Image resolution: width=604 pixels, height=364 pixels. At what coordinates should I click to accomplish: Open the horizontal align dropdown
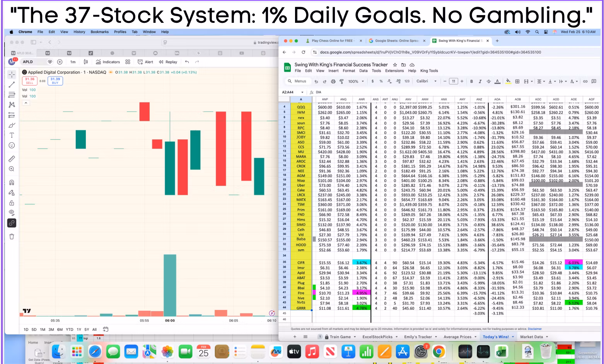(541, 82)
